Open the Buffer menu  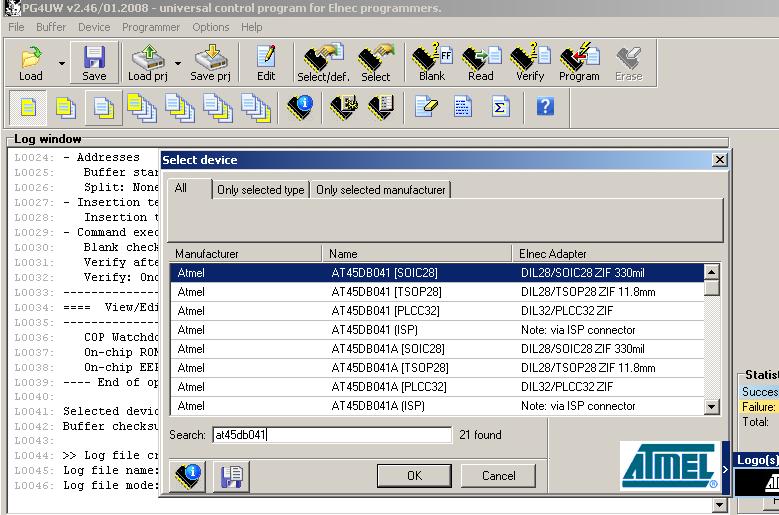click(x=51, y=27)
